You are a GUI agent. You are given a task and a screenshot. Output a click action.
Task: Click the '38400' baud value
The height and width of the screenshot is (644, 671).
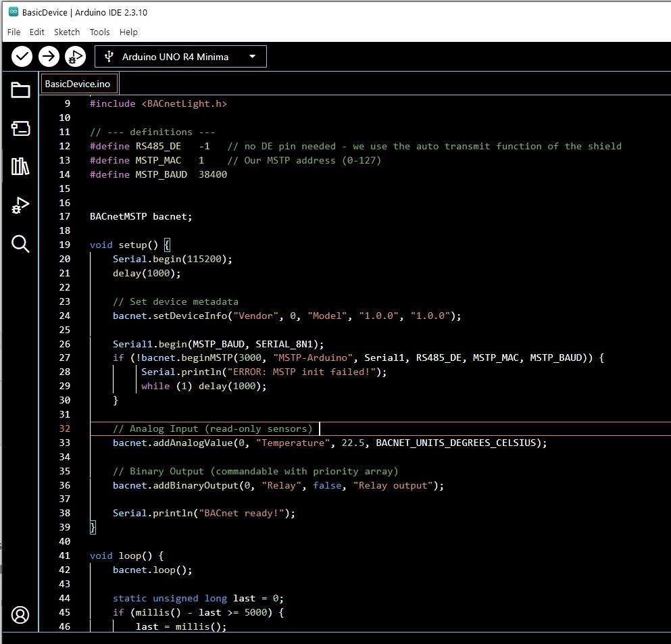213,174
